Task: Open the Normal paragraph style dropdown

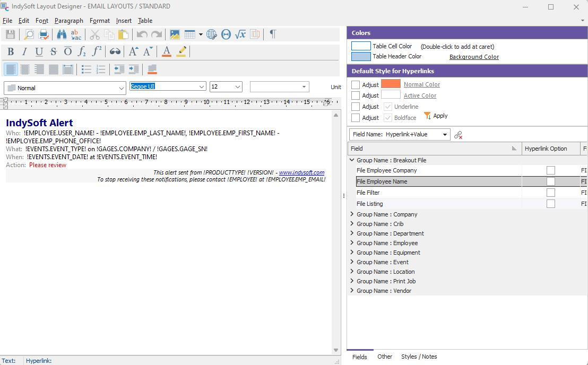Action: click(x=122, y=88)
